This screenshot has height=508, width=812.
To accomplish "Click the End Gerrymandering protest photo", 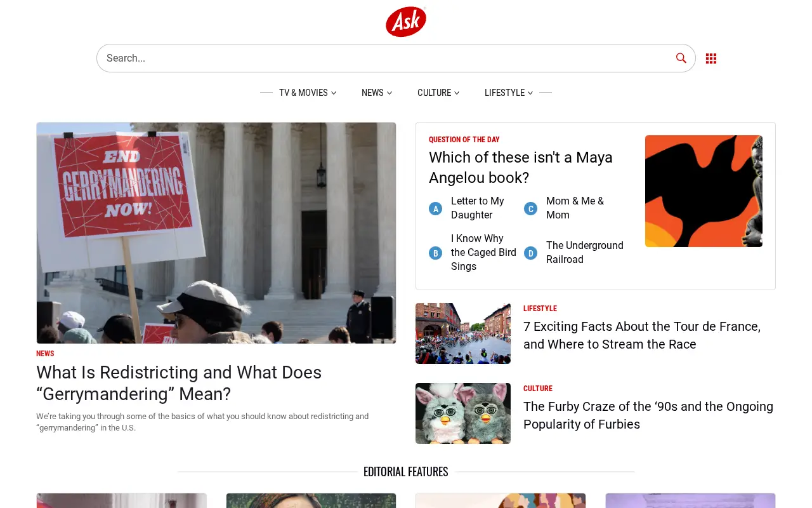I will click(216, 233).
